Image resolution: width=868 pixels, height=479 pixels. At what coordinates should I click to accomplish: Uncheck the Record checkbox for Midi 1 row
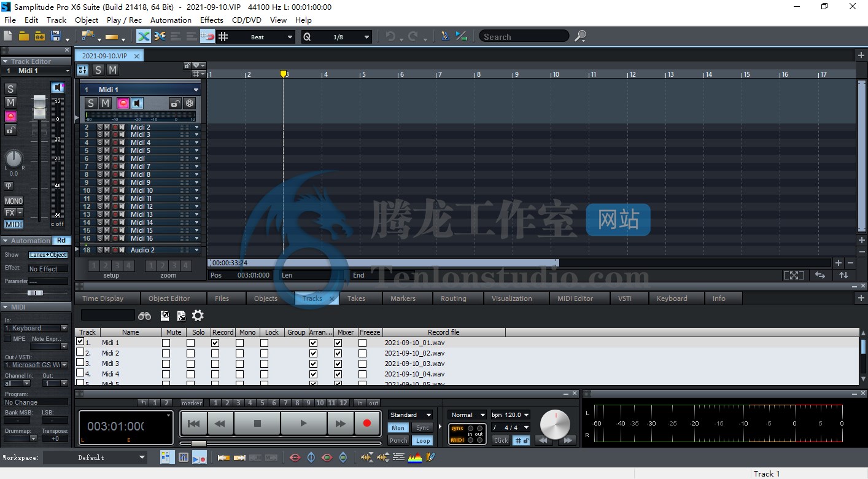(x=215, y=343)
